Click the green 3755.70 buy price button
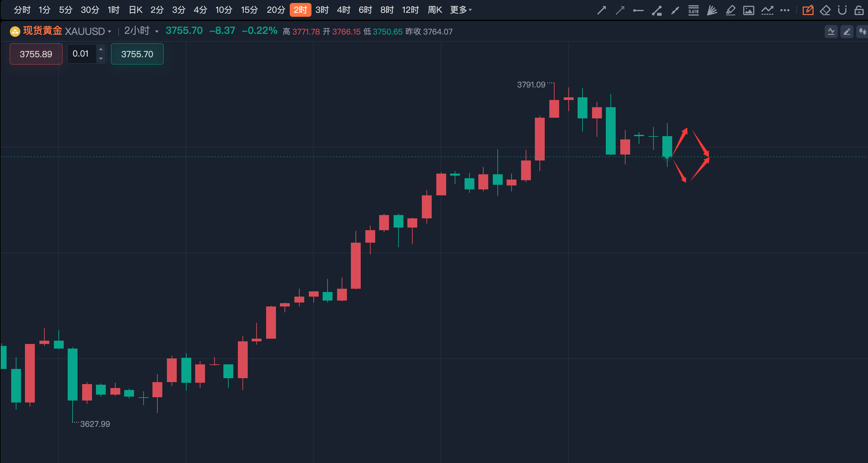868x463 pixels. click(137, 54)
